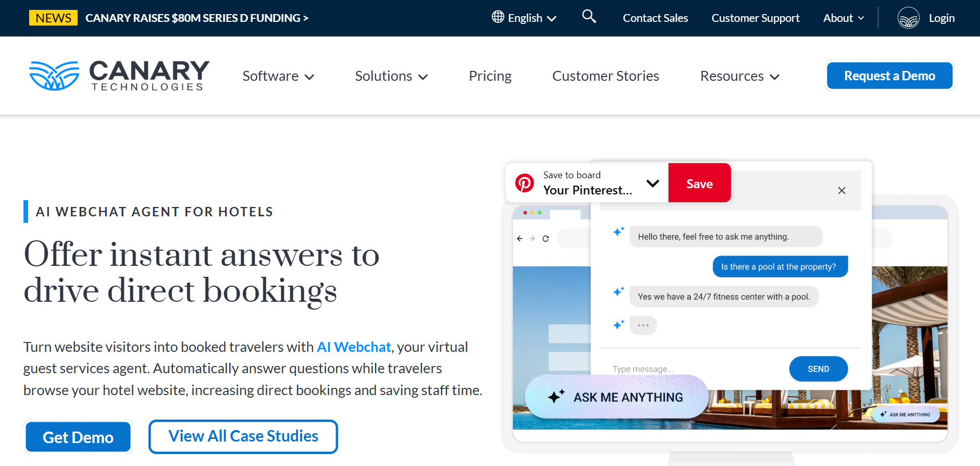The height and width of the screenshot is (466, 980).
Task: Click the Pinterest logo icon
Action: [x=525, y=183]
